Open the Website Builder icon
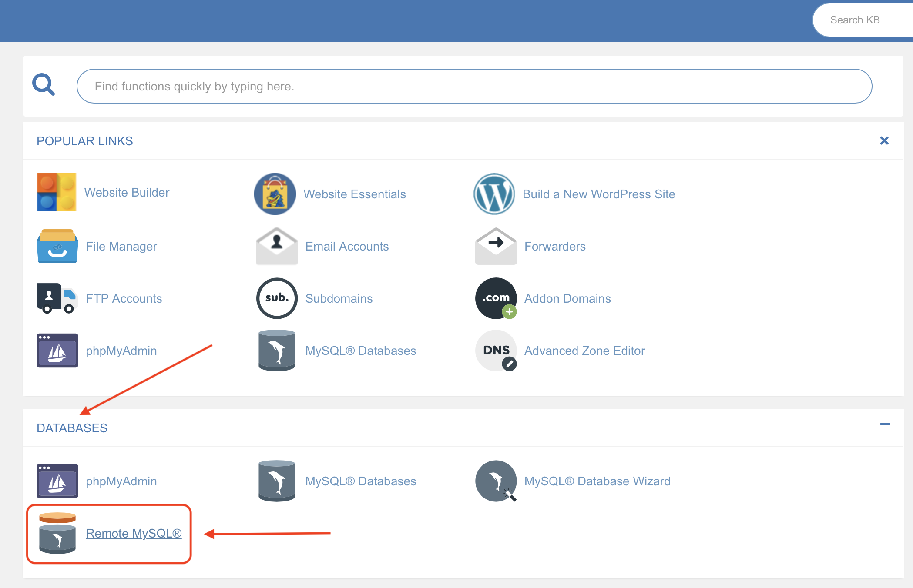 [57, 193]
